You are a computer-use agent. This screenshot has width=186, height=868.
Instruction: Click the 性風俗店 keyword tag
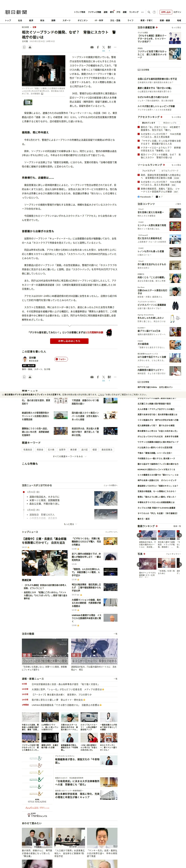(28, 449)
